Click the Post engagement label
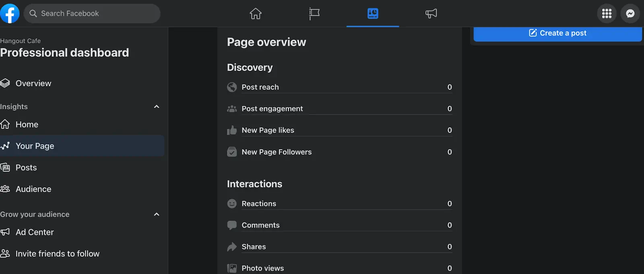 pyautogui.click(x=272, y=109)
